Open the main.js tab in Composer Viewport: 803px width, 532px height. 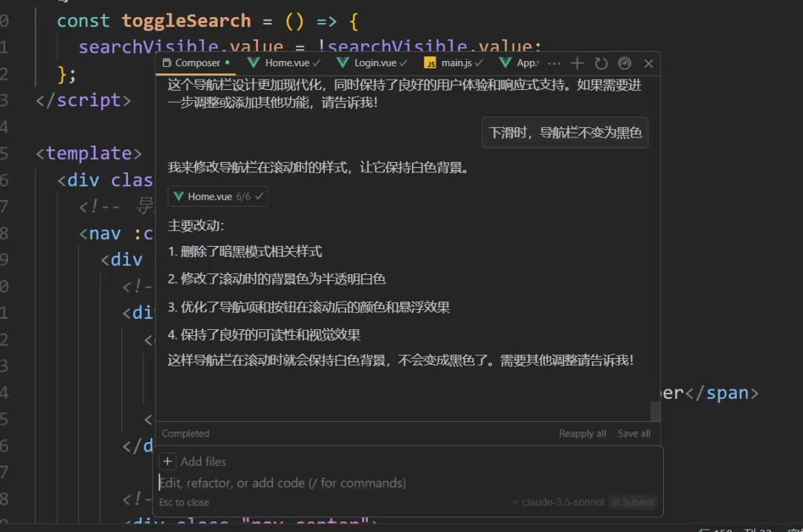coord(454,63)
